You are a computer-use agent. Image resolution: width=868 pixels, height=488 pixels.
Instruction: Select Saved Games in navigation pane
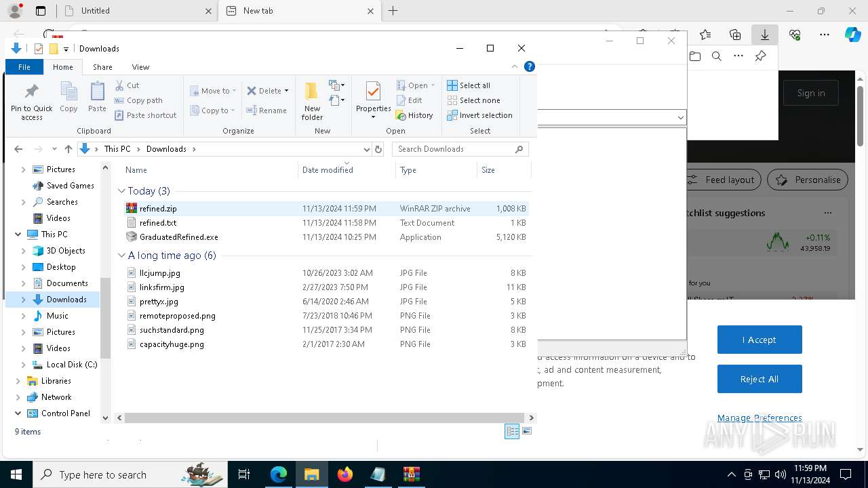[x=63, y=186]
